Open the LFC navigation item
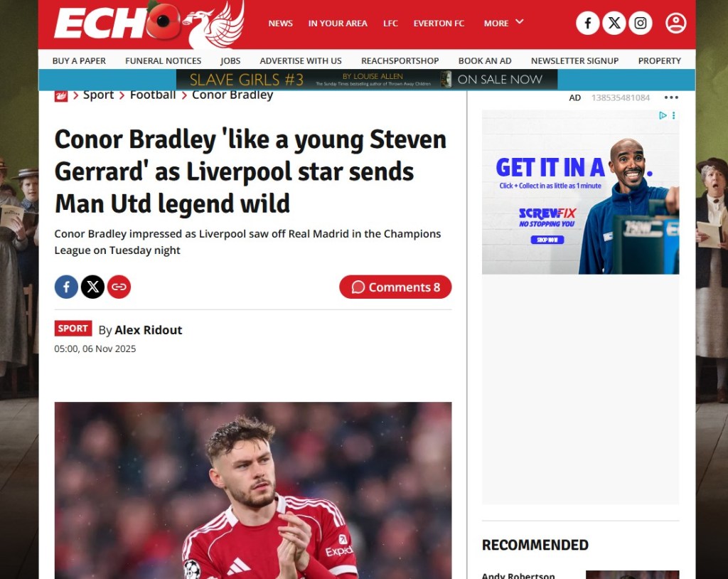 pos(390,23)
